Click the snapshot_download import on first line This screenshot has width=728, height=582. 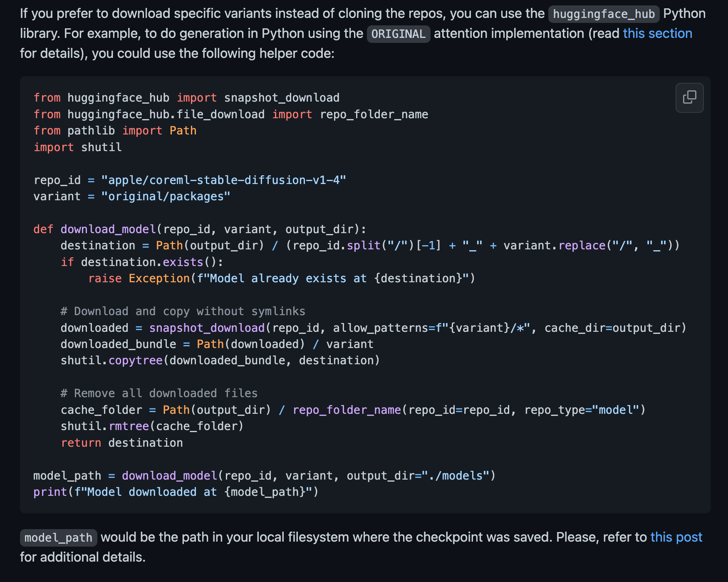(x=282, y=97)
